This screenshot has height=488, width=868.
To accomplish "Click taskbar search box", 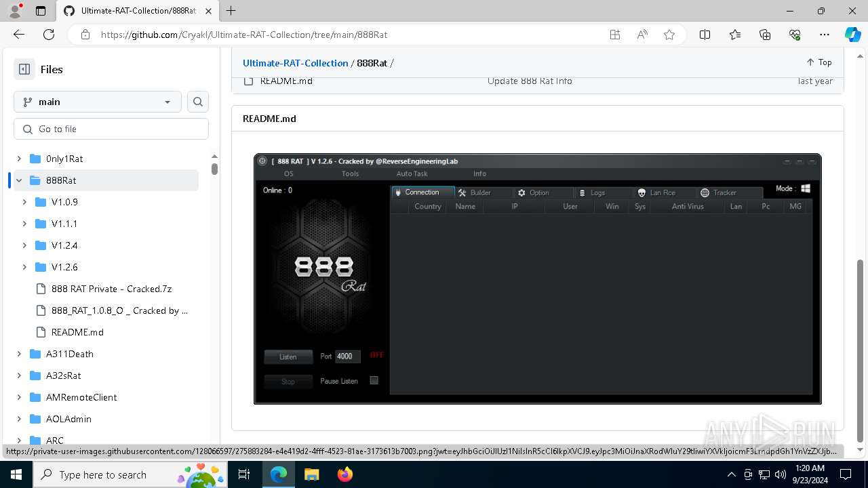I will [130, 474].
